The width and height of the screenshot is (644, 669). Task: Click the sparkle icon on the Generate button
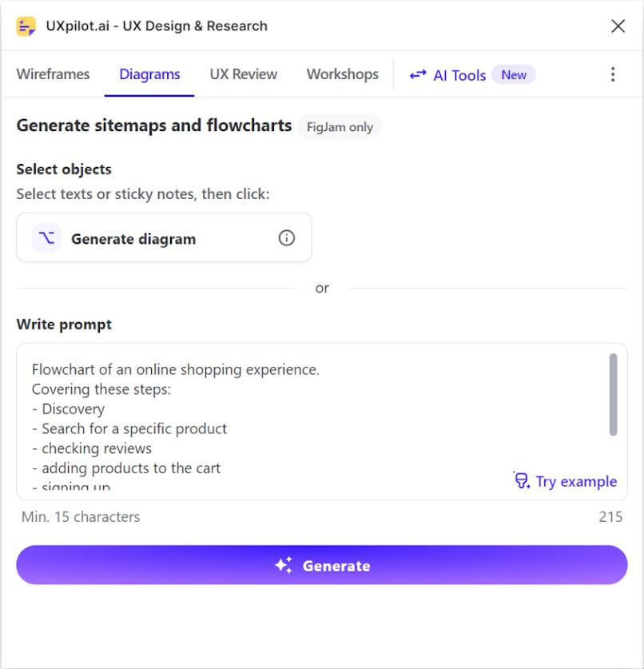coord(284,565)
